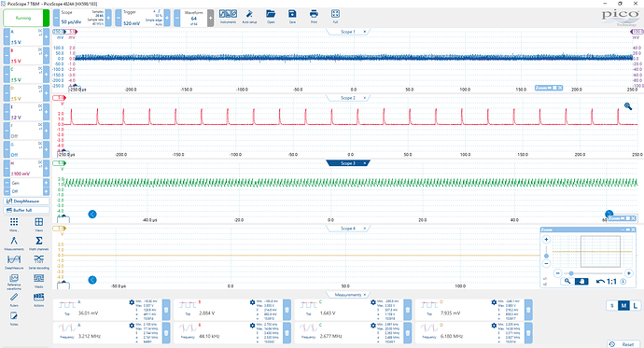644x348 pixels.
Task: Reset zoom to 1:1
Action: coord(612,282)
